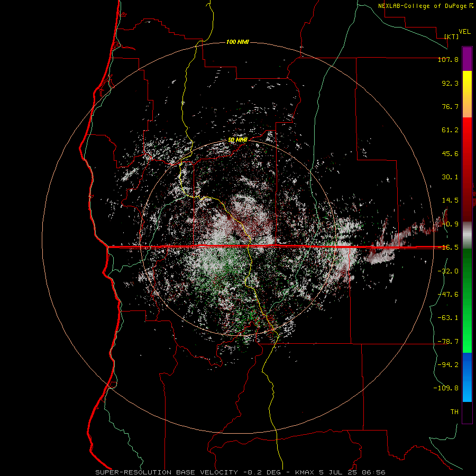The image size is (476, 476).
Task: Click the 92.3 legend value
Action: [450, 83]
